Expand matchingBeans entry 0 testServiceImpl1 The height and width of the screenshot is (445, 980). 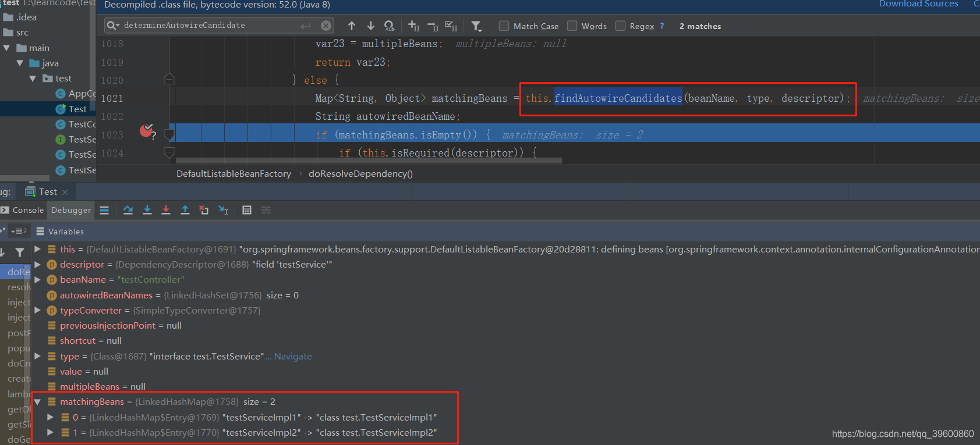tap(50, 417)
